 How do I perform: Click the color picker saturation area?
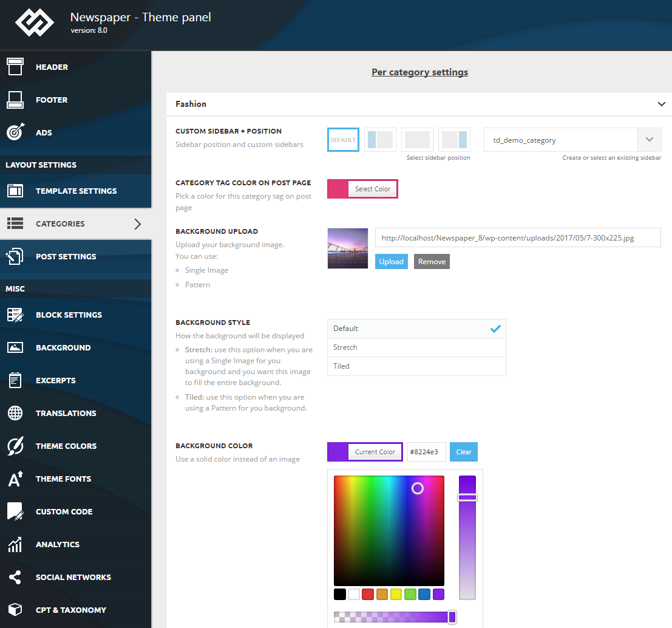pos(389,531)
